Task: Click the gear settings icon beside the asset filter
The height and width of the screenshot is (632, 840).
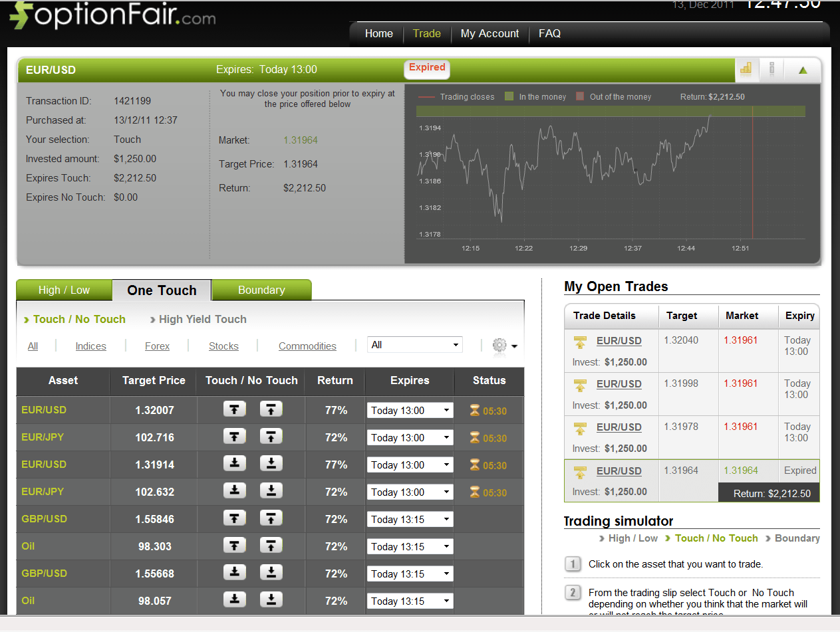Action: click(x=499, y=345)
